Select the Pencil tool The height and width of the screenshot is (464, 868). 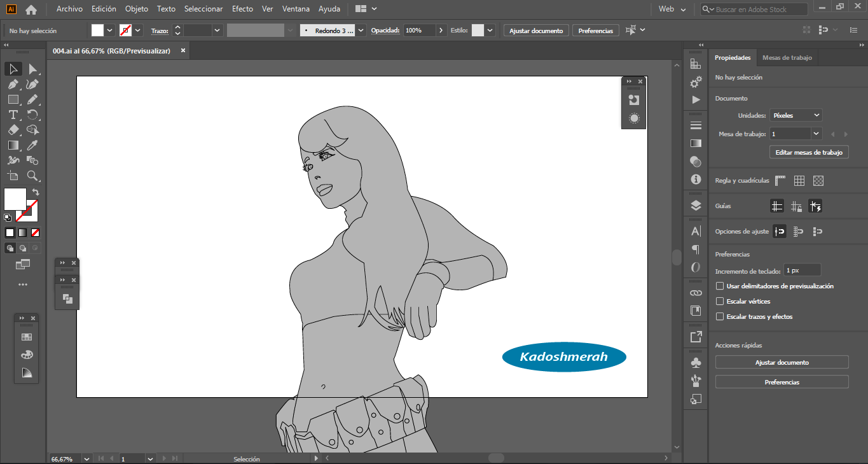(x=32, y=99)
